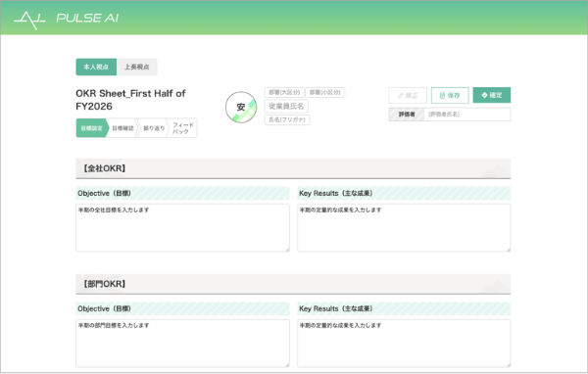Click the 【全社OKR】 section header
The height and width of the screenshot is (374, 588).
point(293,168)
